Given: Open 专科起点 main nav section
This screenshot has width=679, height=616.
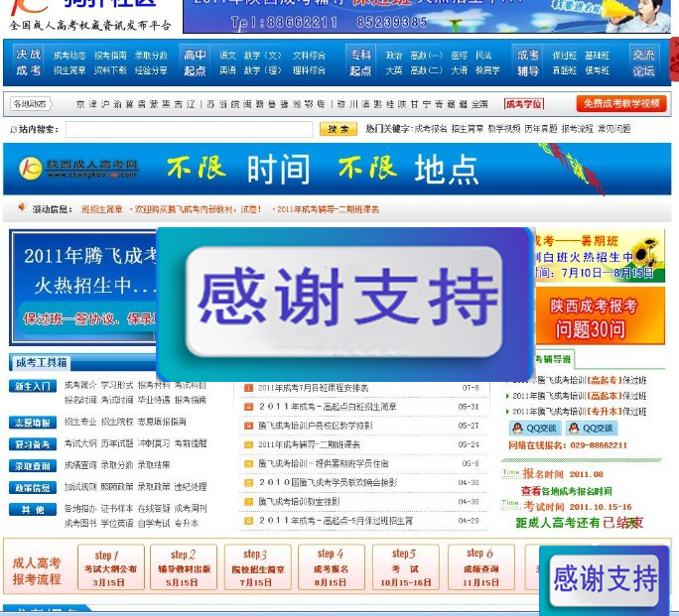Looking at the screenshot, I should [360, 62].
